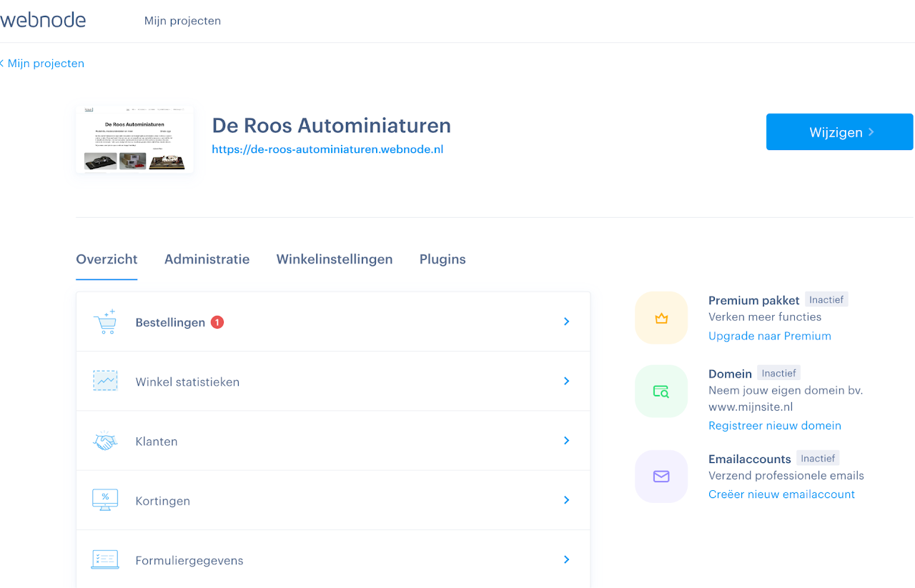Viewport: 915px width, 588px height.
Task: Open the Plugins tab
Action: click(x=442, y=259)
